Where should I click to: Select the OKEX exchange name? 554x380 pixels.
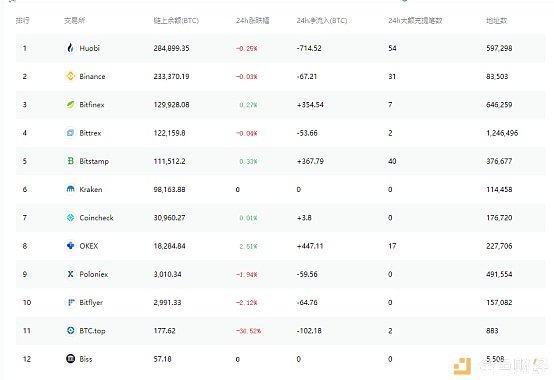[89, 246]
